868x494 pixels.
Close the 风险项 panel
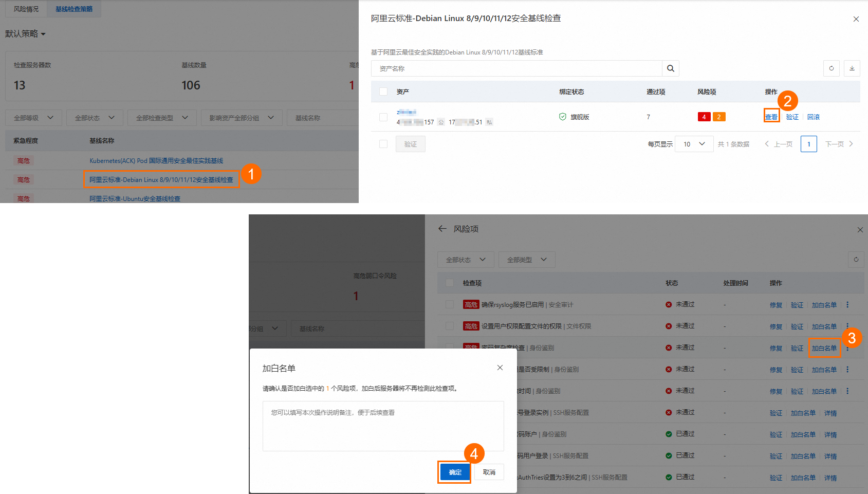(x=860, y=230)
